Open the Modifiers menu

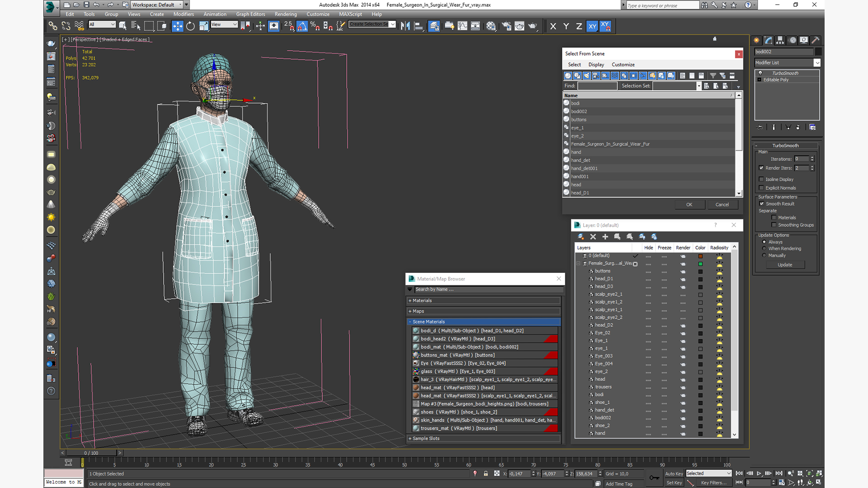pyautogui.click(x=184, y=14)
